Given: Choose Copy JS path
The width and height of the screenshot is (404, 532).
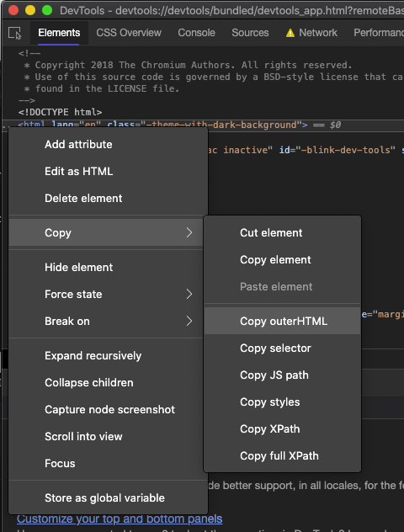Looking at the screenshot, I should coord(282,375).
